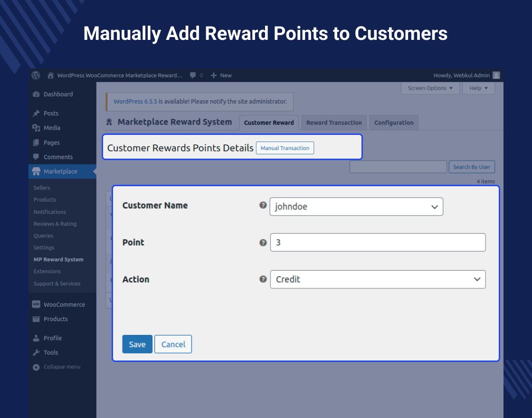This screenshot has height=418, width=532.
Task: Select the Marketplace icon in the sidebar
Action: 36,171
